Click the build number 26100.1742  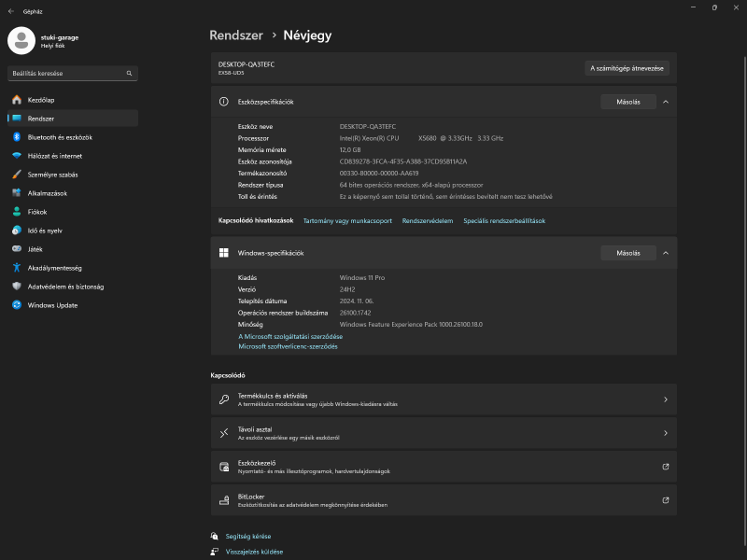pos(355,313)
